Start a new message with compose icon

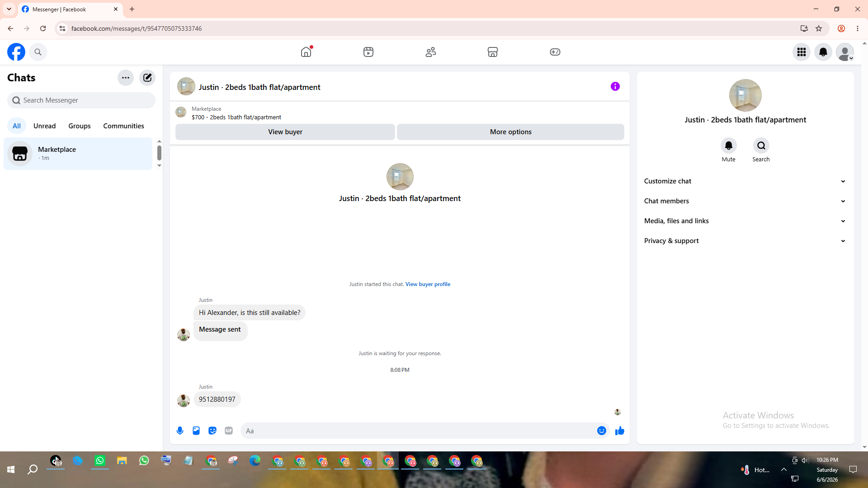pos(147,78)
